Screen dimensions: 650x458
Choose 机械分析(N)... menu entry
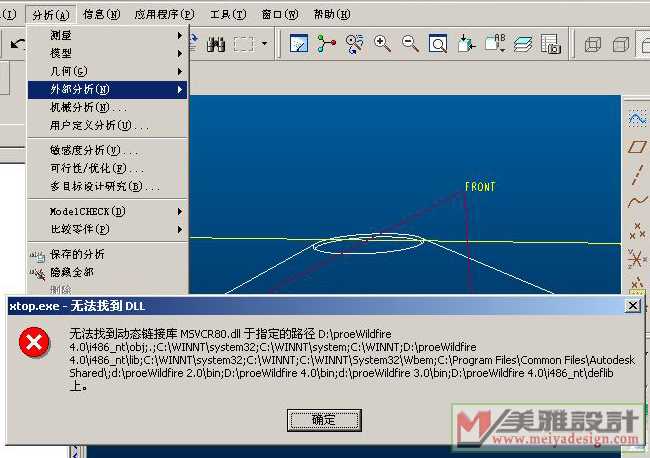click(x=108, y=107)
